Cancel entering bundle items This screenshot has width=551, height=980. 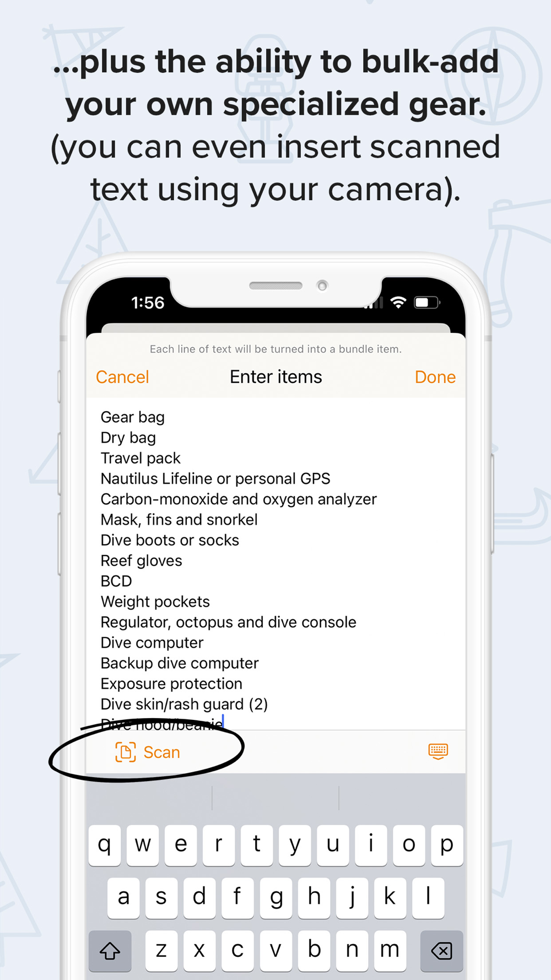122,377
